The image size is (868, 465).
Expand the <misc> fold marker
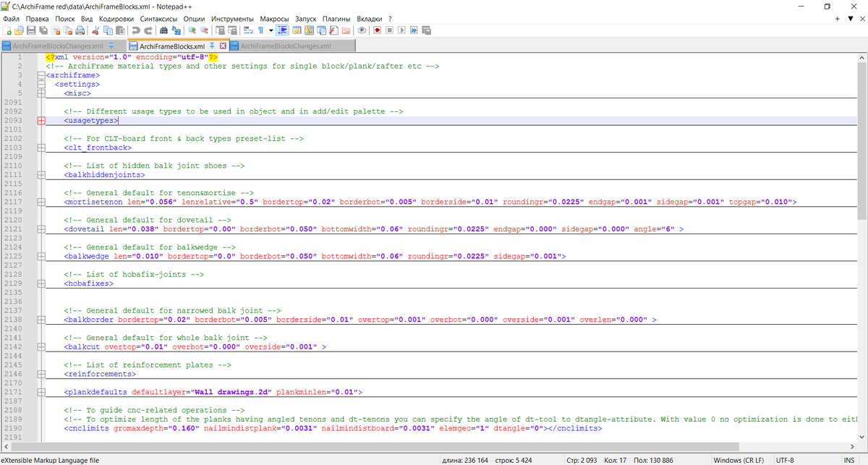pyautogui.click(x=41, y=93)
